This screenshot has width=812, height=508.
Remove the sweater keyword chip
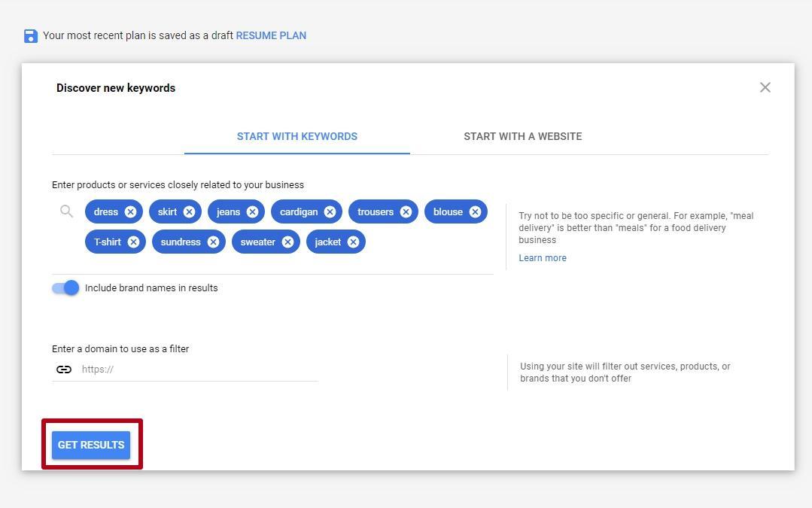tap(287, 242)
